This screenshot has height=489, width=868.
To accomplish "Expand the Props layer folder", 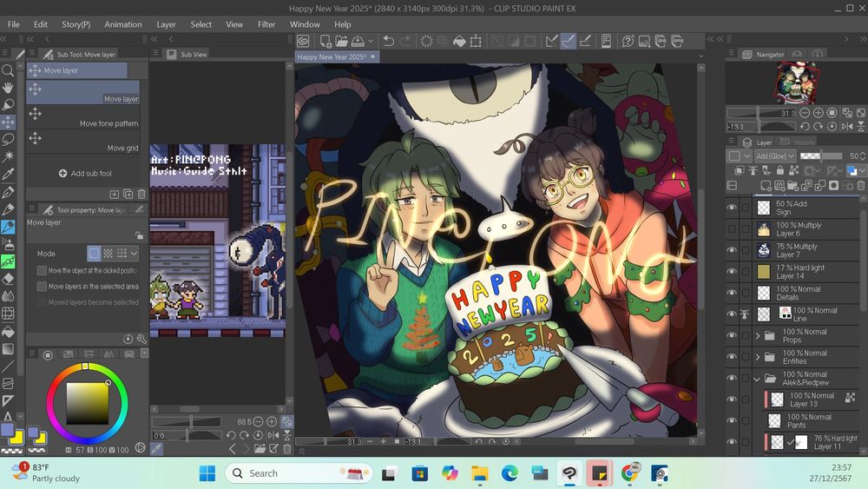I will coord(757,335).
